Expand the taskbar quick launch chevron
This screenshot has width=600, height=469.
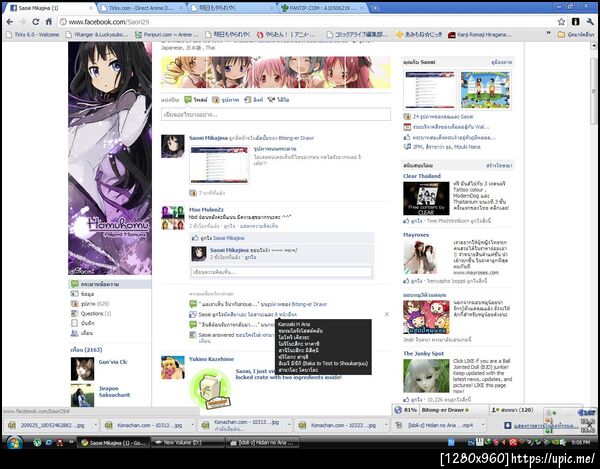tap(71, 442)
